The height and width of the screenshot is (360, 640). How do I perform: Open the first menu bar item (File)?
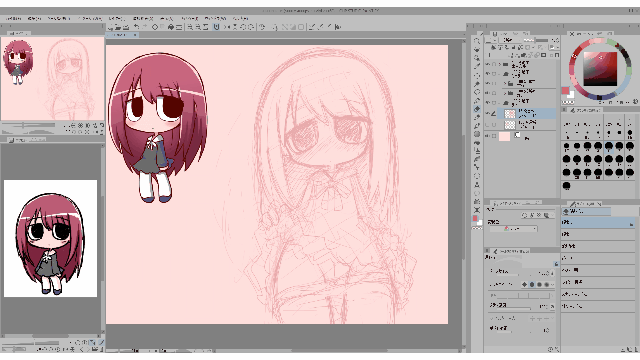[x=14, y=19]
